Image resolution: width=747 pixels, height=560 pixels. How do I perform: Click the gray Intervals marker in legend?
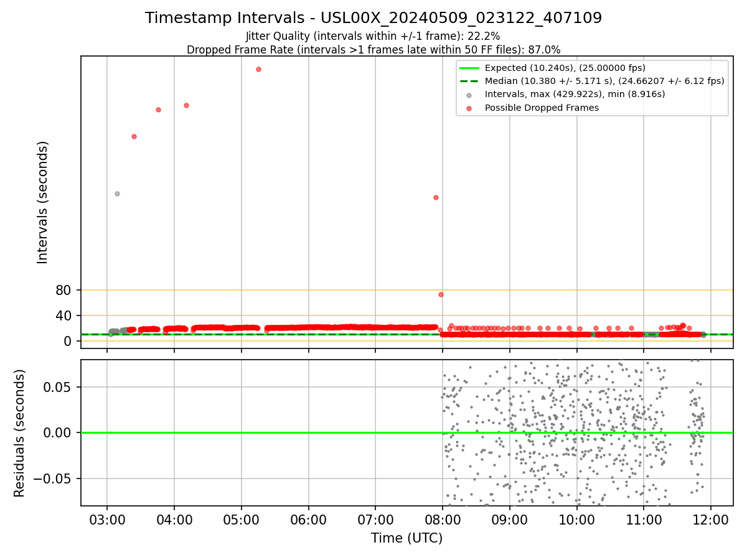(x=469, y=95)
